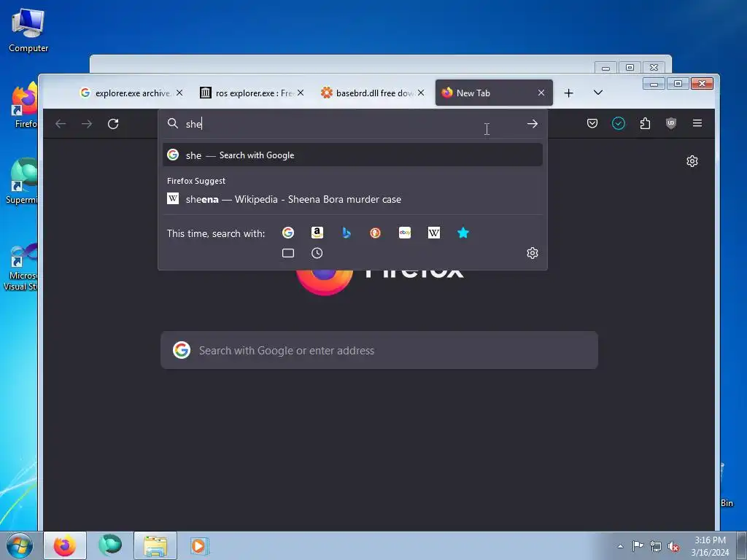This screenshot has height=560, width=747.
Task: Reload the current page
Action: tap(113, 124)
